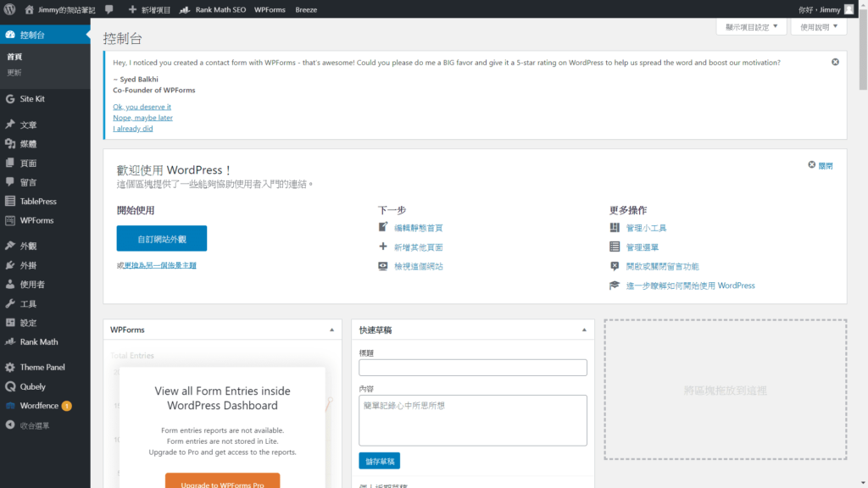Click the dashboard gauge icon in sidebar
868x488 pixels.
pos(10,35)
